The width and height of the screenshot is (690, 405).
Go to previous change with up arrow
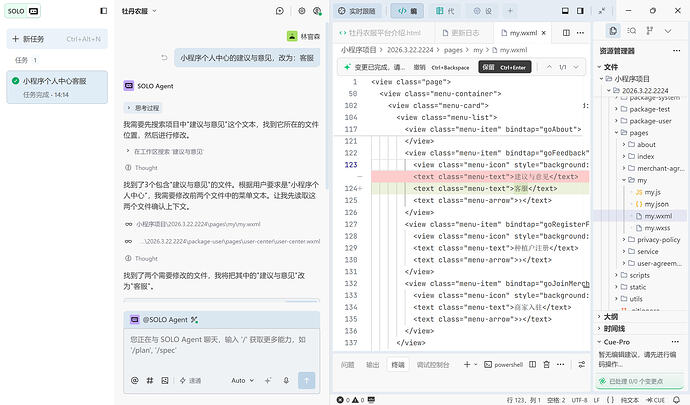[549, 67]
